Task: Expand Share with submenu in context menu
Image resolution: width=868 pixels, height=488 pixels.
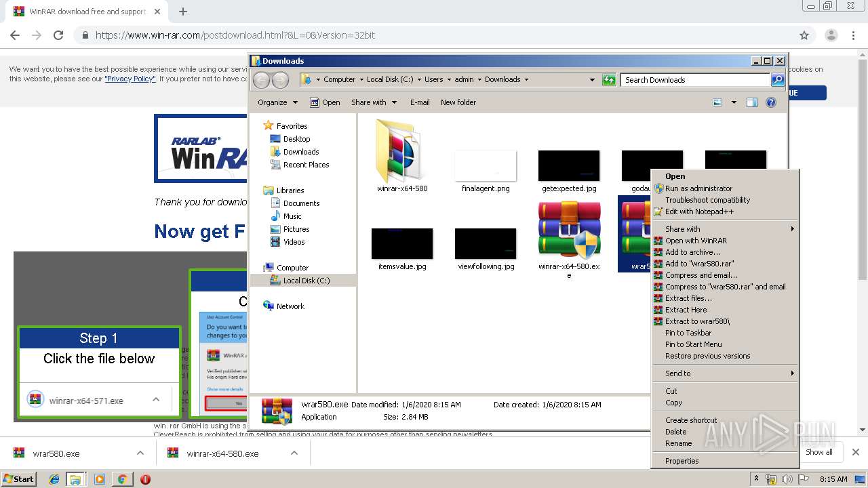Action: tap(726, 229)
